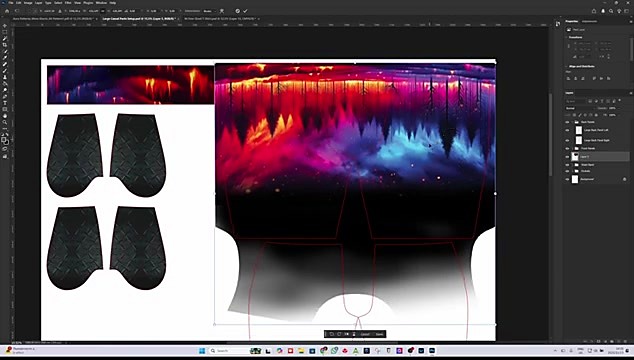Hide Large Back Panel Left layer

coord(567,130)
